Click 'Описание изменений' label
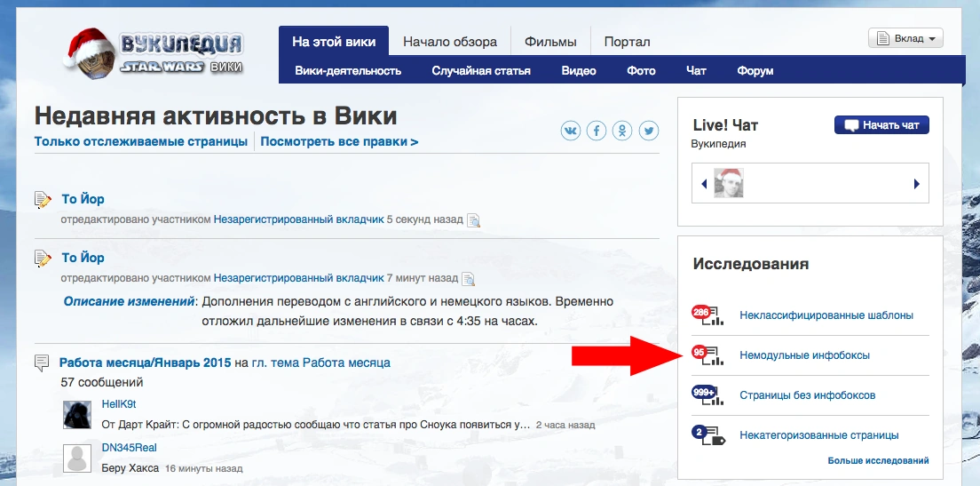Viewport: 980px width, 486px height. click(x=129, y=301)
